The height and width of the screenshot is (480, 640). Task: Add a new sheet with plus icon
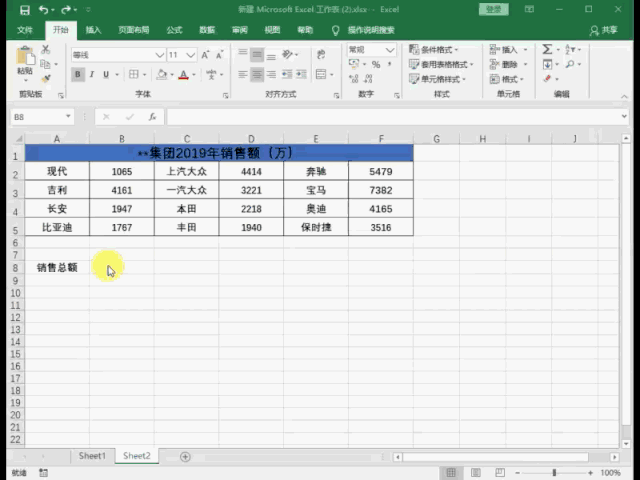click(185, 457)
